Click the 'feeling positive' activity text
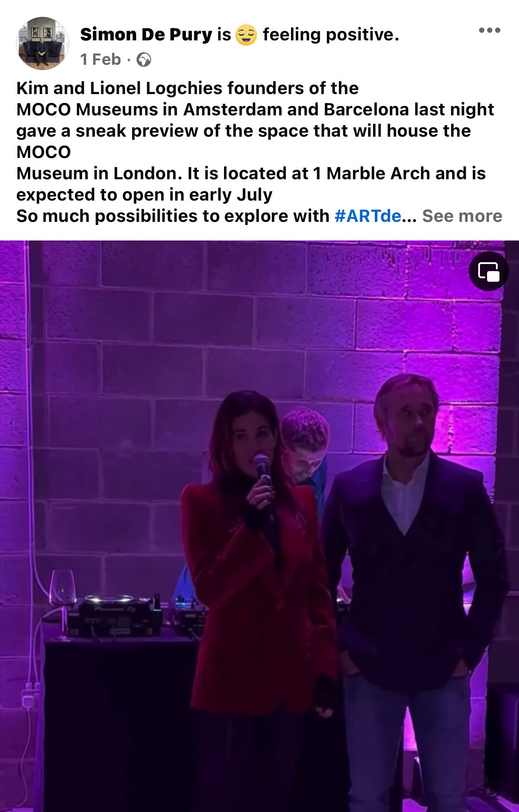The height and width of the screenshot is (812, 519). click(x=330, y=34)
